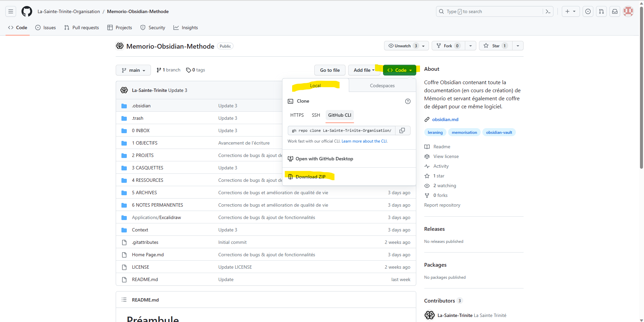Click the search magnifier icon
Image resolution: width=644 pixels, height=322 pixels.
(441, 11)
